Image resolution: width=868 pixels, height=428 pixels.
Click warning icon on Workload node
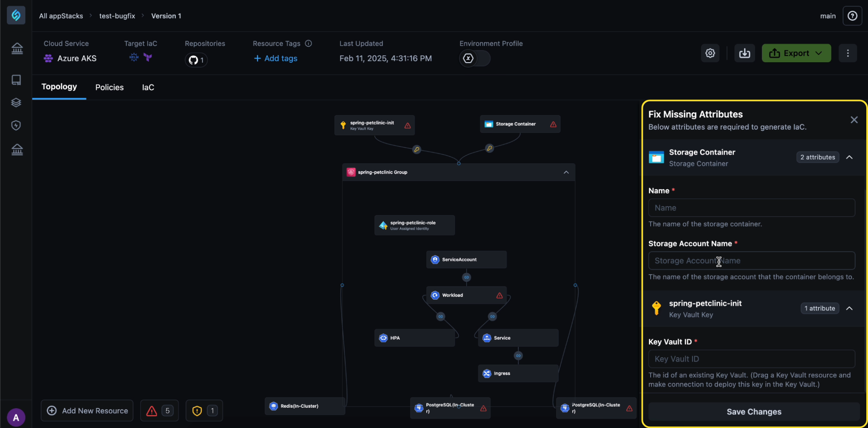[x=500, y=295]
